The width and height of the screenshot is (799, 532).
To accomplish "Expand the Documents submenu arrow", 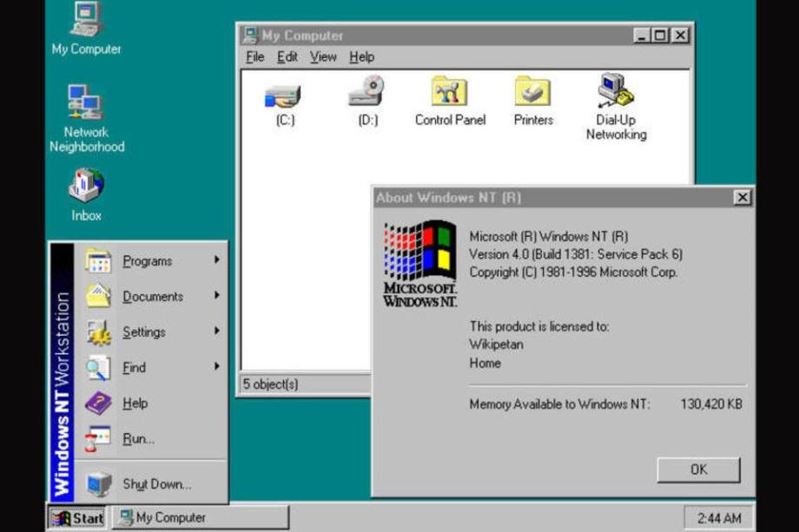I will [217, 295].
